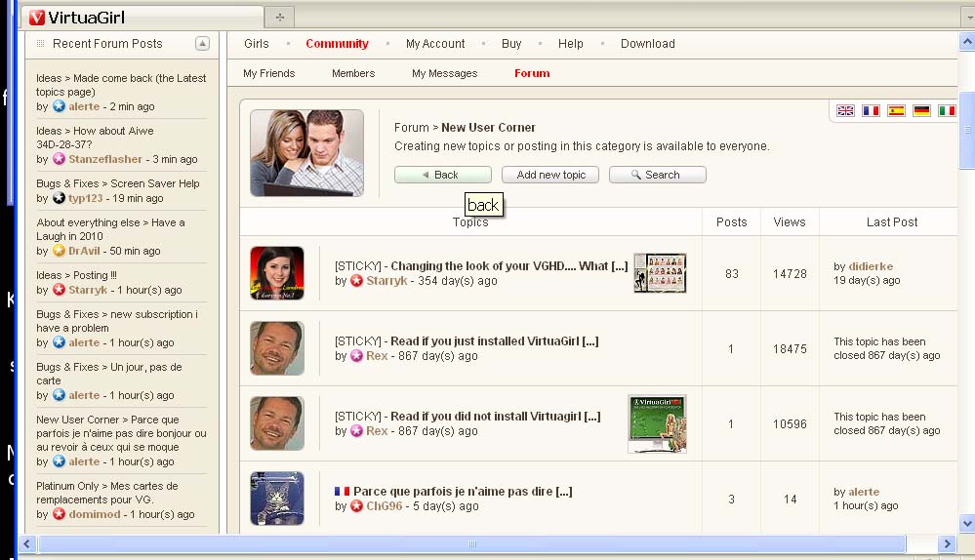Open sidebar post 'Have a Laugh in 2010'
The image size is (975, 560).
110,229
